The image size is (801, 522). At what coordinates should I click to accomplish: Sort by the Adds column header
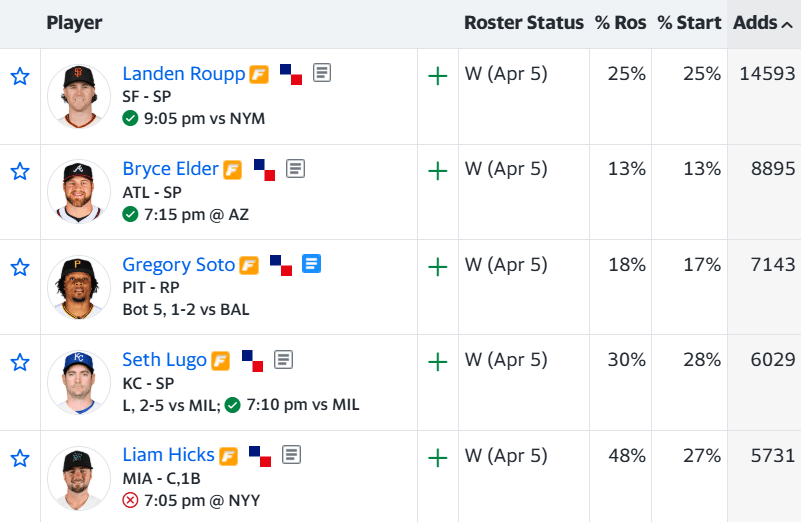pyautogui.click(x=762, y=23)
